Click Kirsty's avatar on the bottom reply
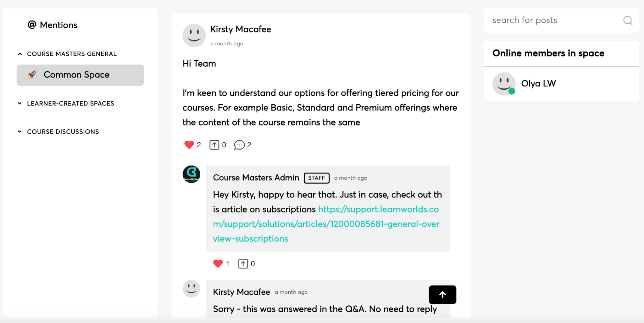This screenshot has height=323, width=644. [x=192, y=289]
